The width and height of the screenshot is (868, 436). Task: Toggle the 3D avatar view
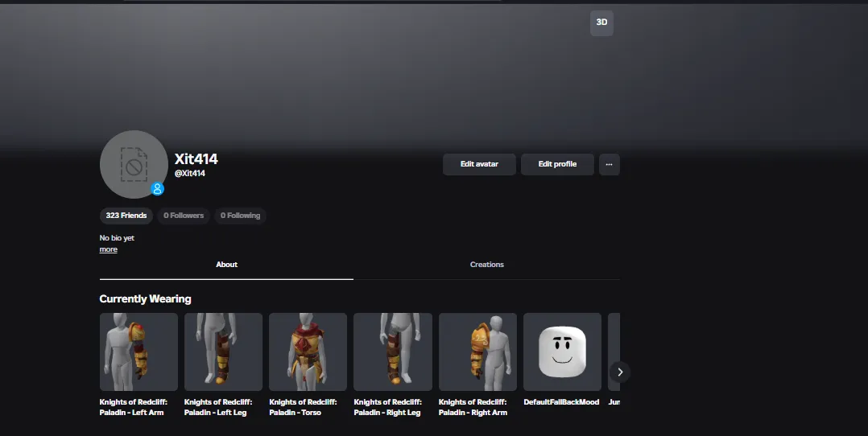[x=601, y=23]
